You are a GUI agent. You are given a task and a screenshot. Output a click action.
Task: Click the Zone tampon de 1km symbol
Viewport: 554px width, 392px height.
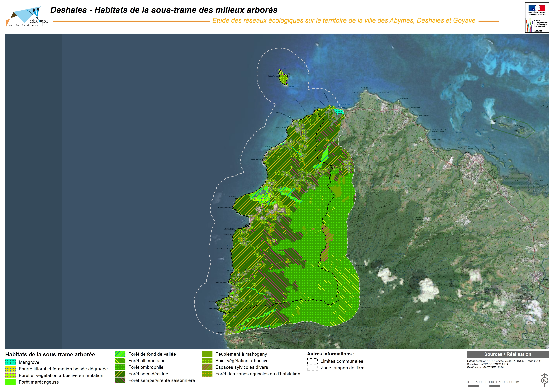[x=312, y=368]
